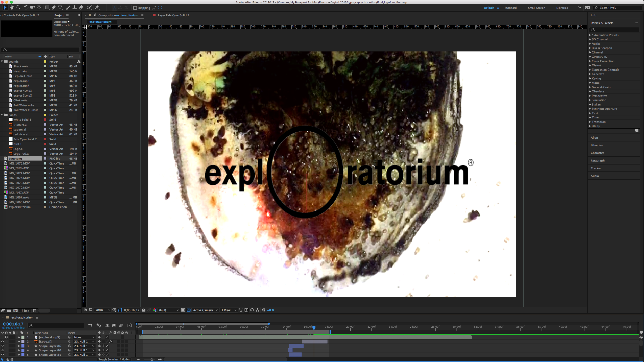Image resolution: width=644 pixels, height=362 pixels.
Task: Click label color swatch of explor 4.mp3 layer
Action: click(23, 337)
